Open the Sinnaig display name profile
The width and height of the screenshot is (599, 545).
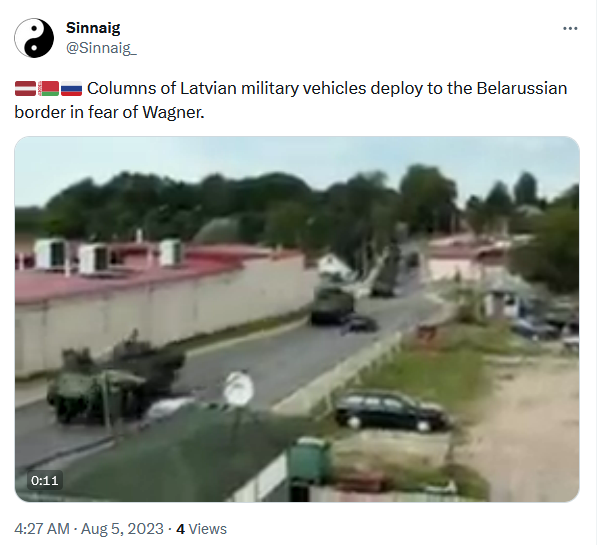[93, 28]
